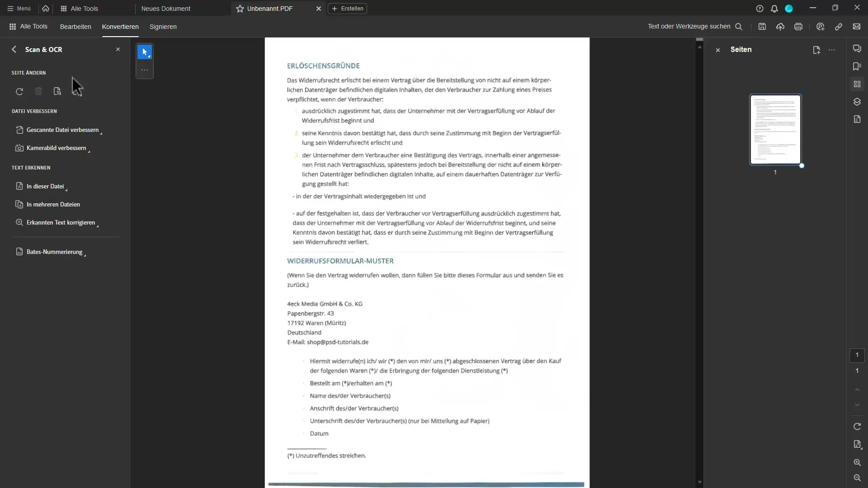The height and width of the screenshot is (488, 868).
Task: Select the Konvertieren menu tab
Action: (120, 26)
